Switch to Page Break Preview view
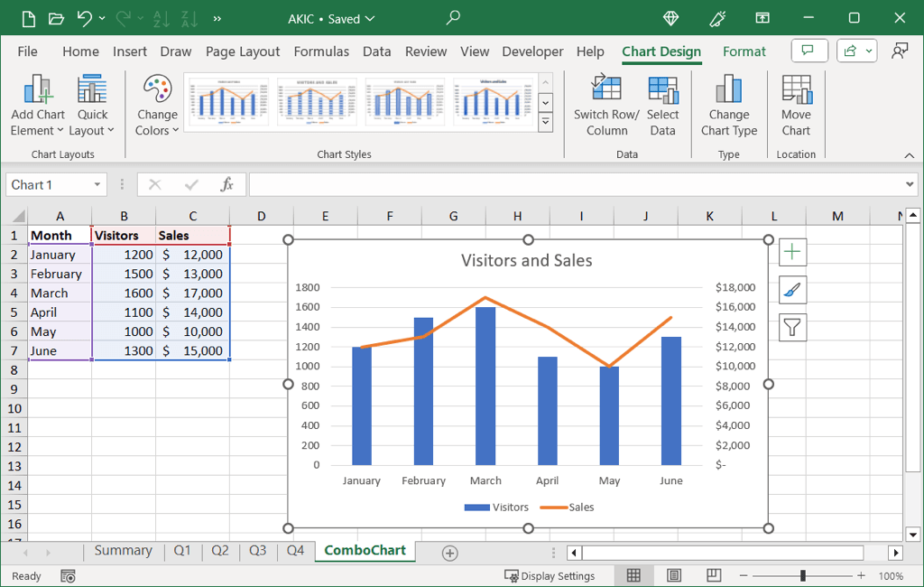 pyautogui.click(x=714, y=575)
